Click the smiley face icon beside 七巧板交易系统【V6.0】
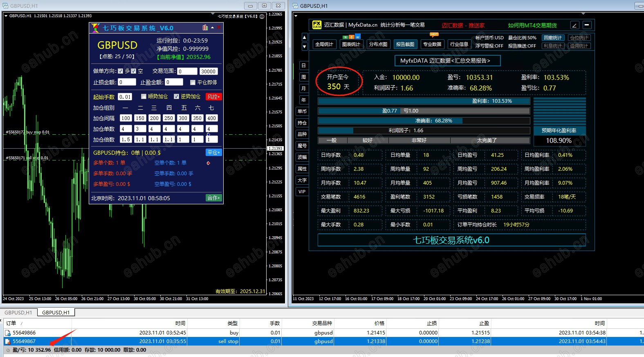Screen dimensions: 644x357 click(262, 16)
